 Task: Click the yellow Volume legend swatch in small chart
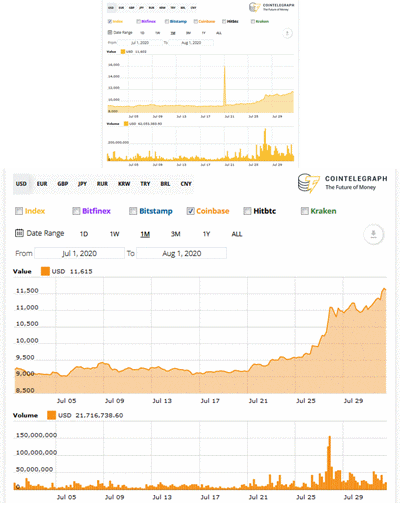(x=126, y=124)
